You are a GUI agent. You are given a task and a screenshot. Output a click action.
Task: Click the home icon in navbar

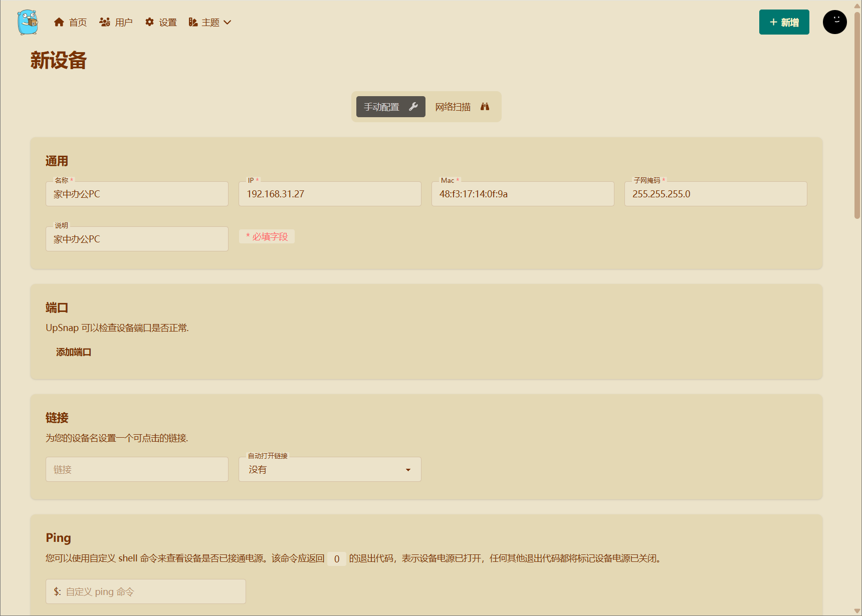point(59,22)
